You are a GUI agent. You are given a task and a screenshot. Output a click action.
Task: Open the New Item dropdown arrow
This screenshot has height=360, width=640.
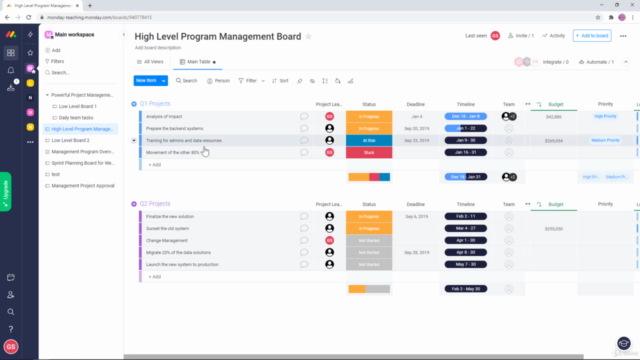coord(163,81)
